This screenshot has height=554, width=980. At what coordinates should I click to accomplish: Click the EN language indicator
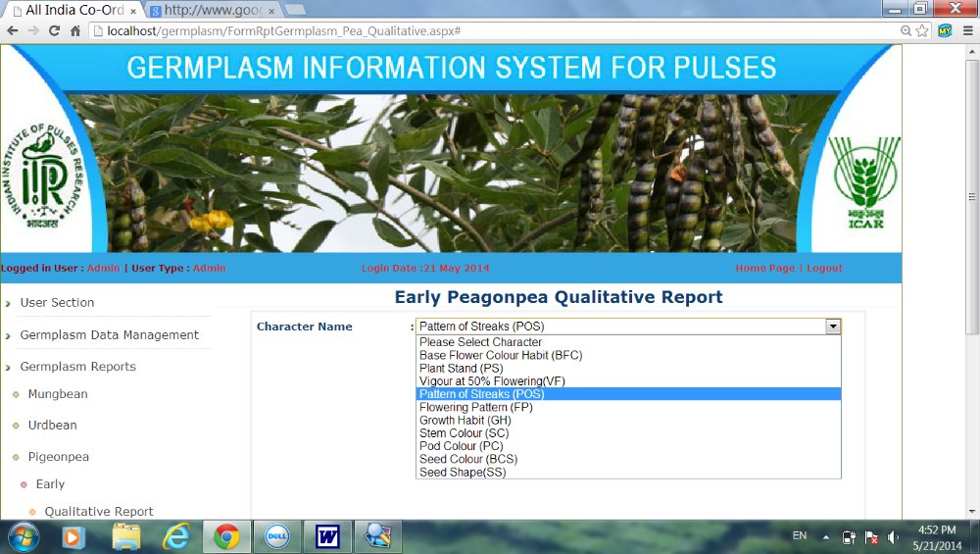point(800,535)
